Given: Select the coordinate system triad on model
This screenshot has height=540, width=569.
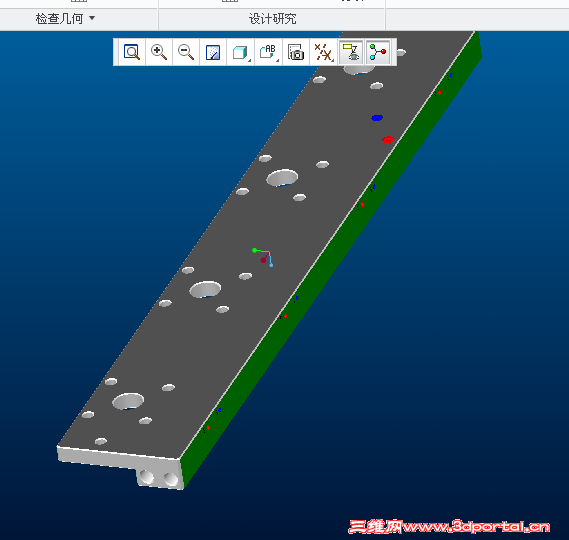Looking at the screenshot, I should [263, 257].
